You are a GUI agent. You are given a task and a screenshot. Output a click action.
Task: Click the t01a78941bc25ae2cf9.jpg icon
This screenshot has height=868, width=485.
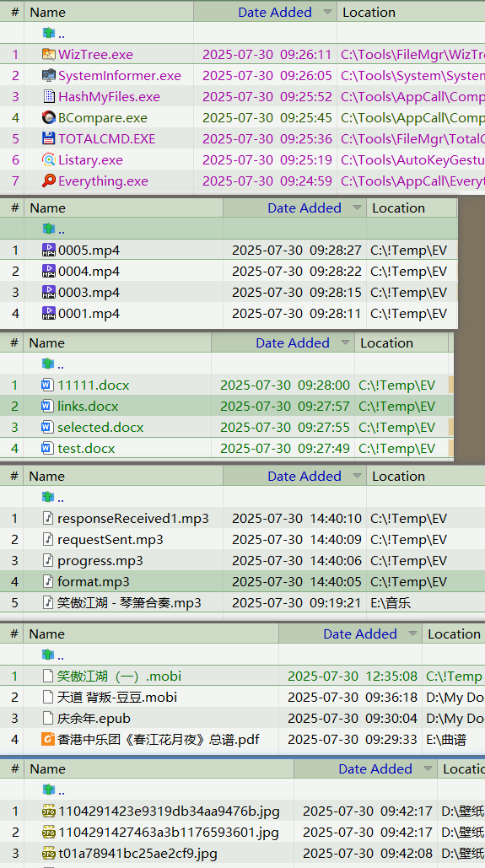(x=49, y=853)
